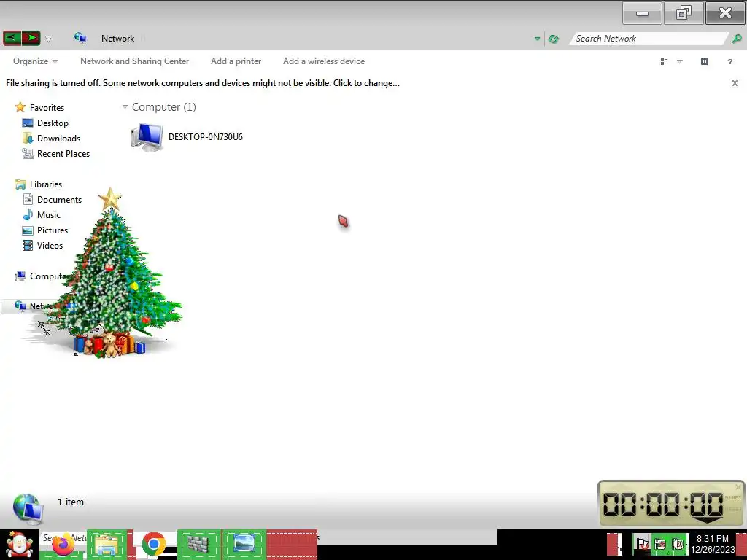Open Firefox from the taskbar
The height and width of the screenshot is (560, 747).
[63, 544]
